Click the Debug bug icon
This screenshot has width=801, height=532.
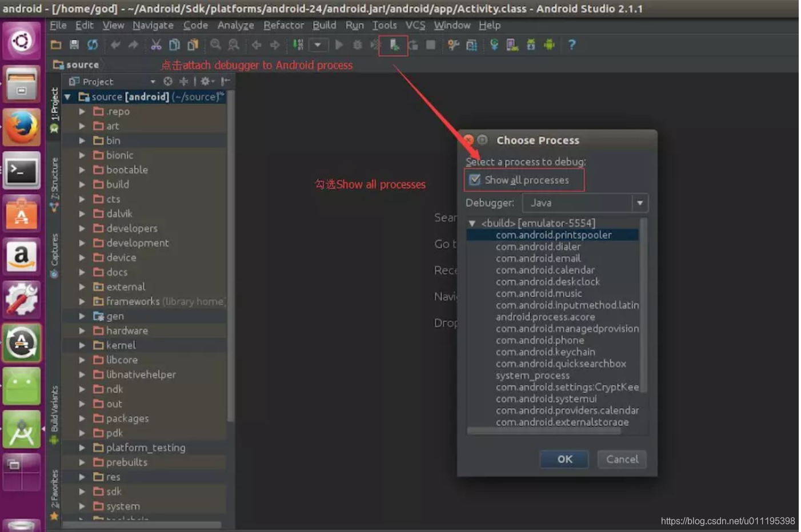[358, 45]
